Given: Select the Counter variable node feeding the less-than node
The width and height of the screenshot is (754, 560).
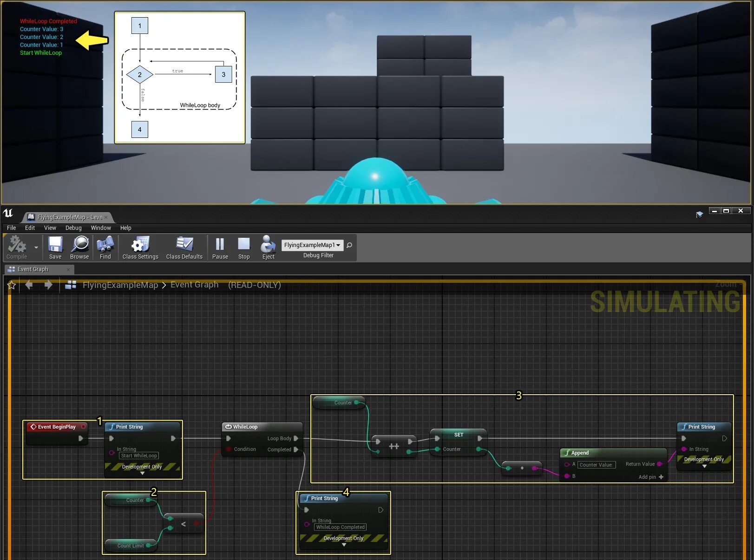Looking at the screenshot, I should 131,500.
